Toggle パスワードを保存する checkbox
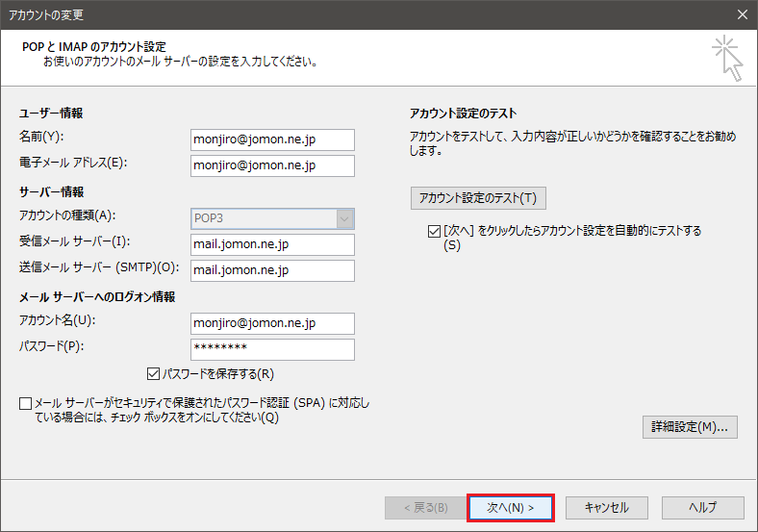 click(x=154, y=373)
